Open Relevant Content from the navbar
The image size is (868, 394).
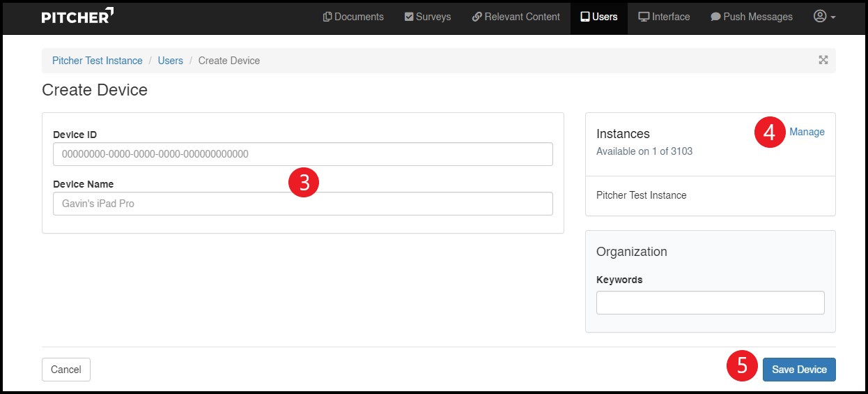[516, 17]
